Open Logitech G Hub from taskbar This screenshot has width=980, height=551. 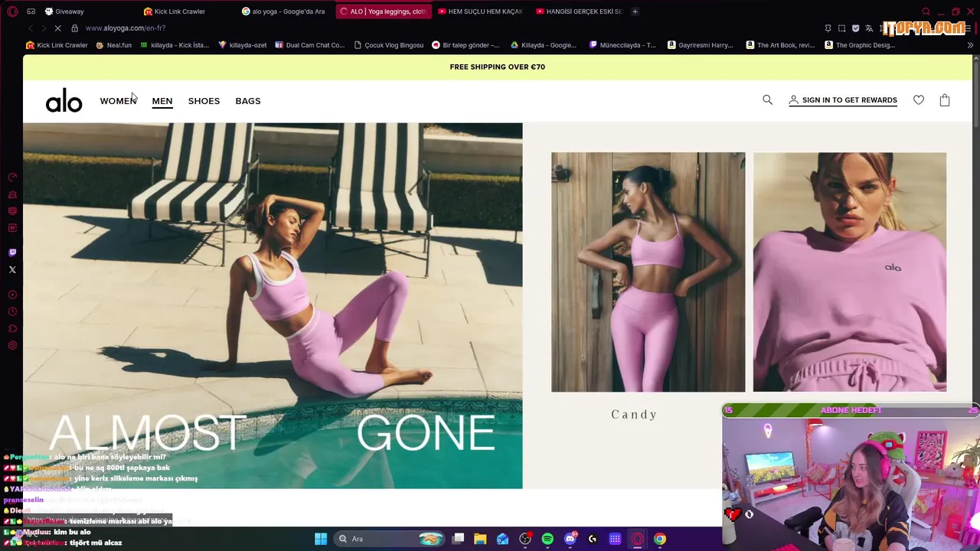[x=593, y=539]
